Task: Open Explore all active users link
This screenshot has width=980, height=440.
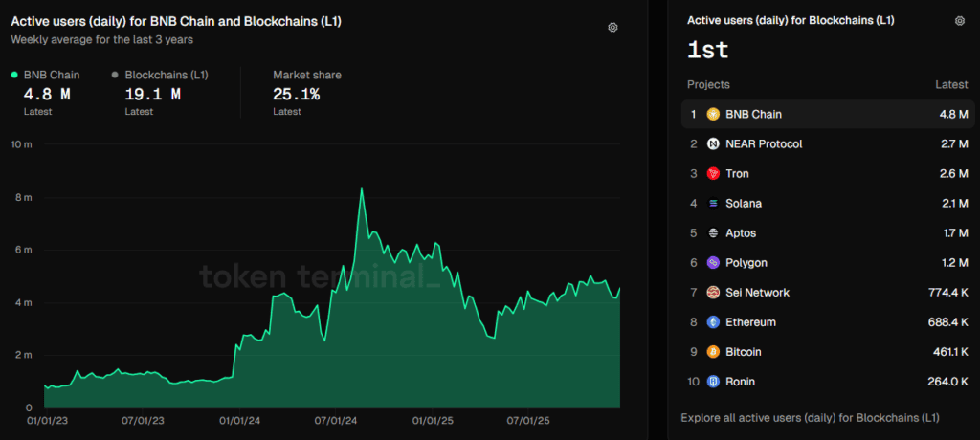Action: [x=810, y=417]
